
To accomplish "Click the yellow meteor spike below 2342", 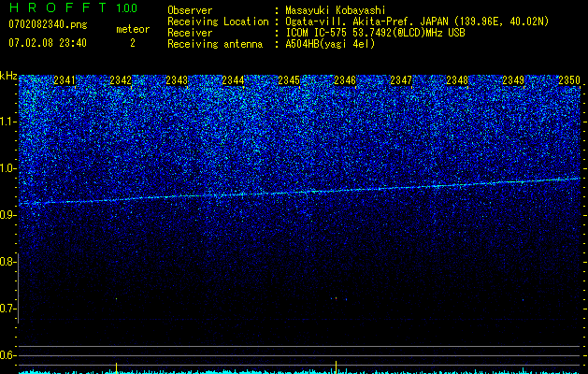I will tap(116, 368).
